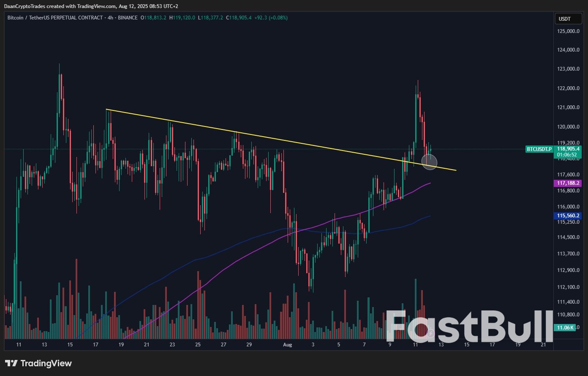Click the candle countdown timer 01:06:52

click(x=568, y=154)
